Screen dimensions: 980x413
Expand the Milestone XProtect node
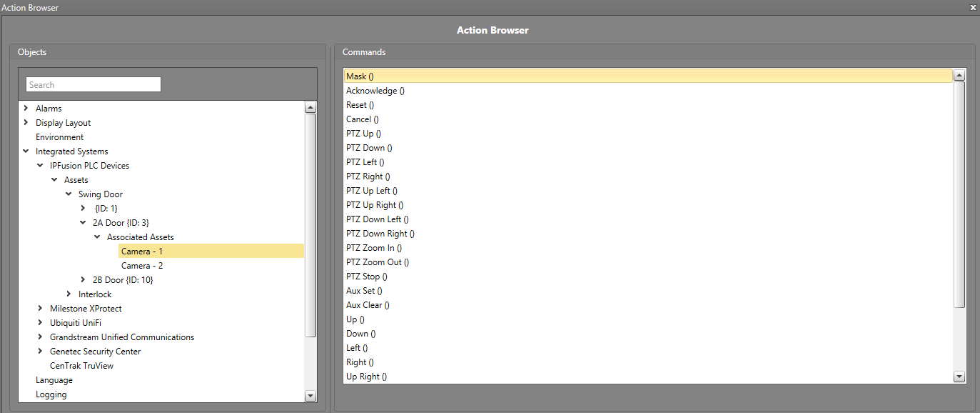(x=40, y=309)
